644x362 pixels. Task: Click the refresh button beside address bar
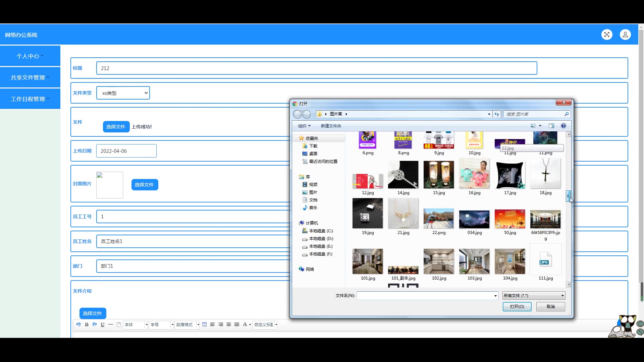tap(497, 114)
